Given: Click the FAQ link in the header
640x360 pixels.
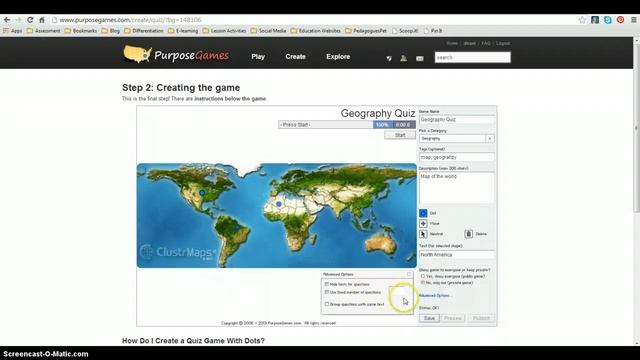Looking at the screenshot, I should click(x=486, y=43).
